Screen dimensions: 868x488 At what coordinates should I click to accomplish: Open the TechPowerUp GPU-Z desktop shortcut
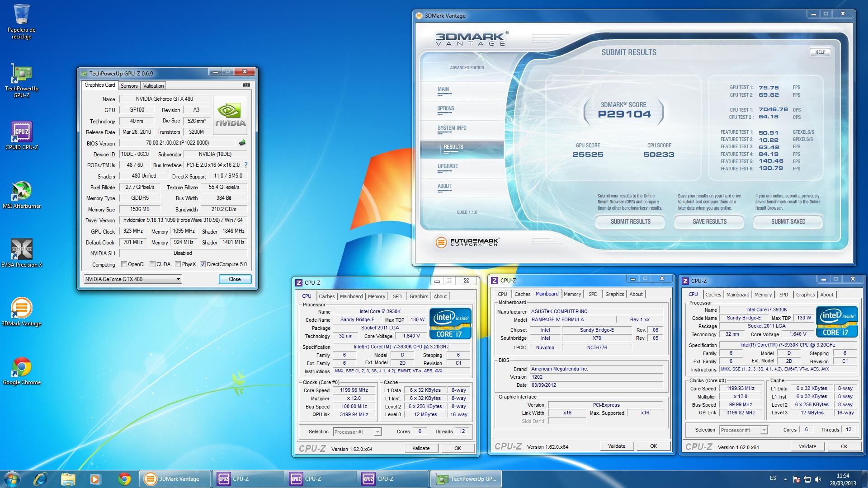pyautogui.click(x=21, y=80)
